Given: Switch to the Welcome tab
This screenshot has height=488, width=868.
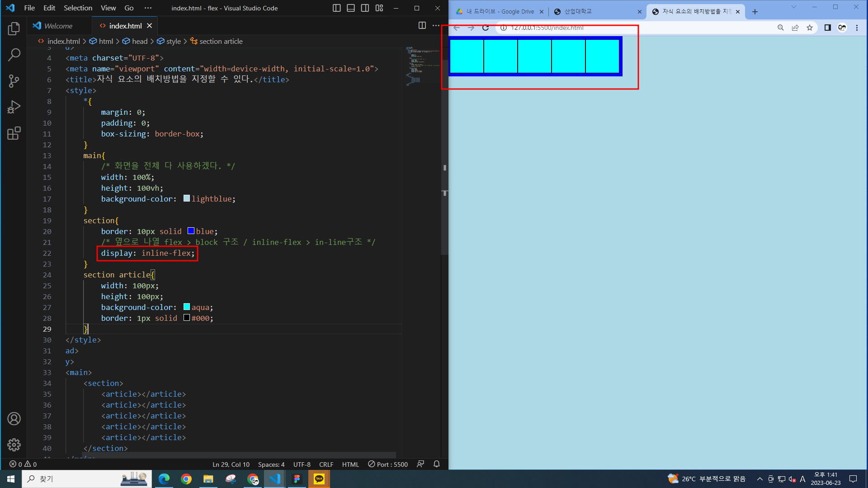Looking at the screenshot, I should pyautogui.click(x=58, y=26).
